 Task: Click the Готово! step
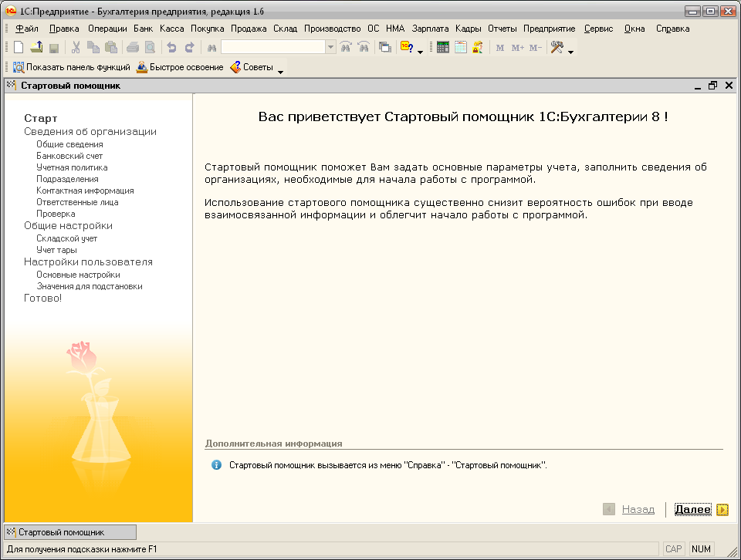pyautogui.click(x=42, y=298)
